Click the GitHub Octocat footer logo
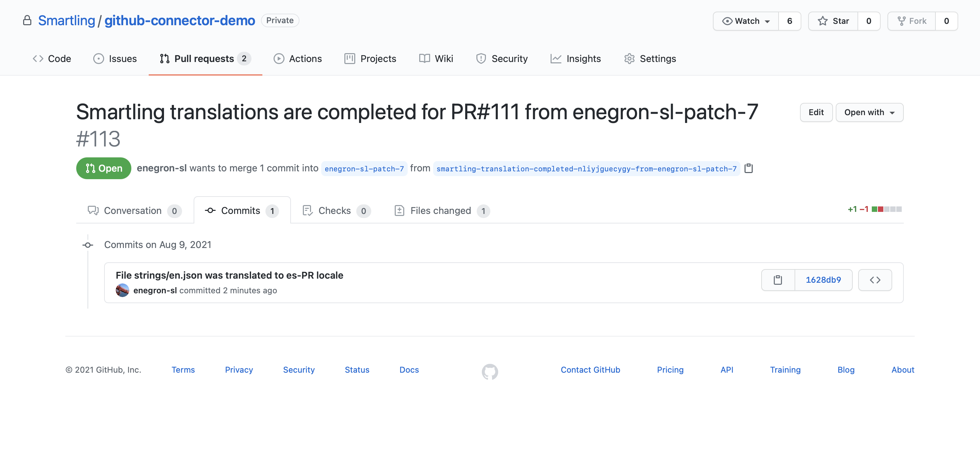This screenshot has width=980, height=466. coord(490,372)
